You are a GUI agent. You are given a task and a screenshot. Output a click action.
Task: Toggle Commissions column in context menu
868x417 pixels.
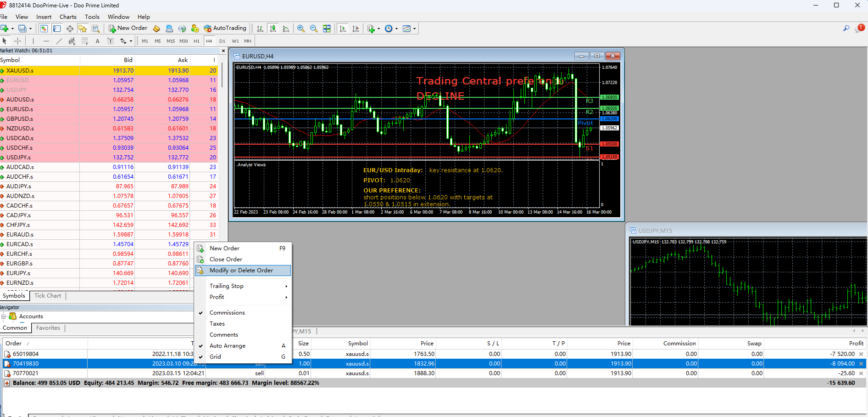[227, 313]
